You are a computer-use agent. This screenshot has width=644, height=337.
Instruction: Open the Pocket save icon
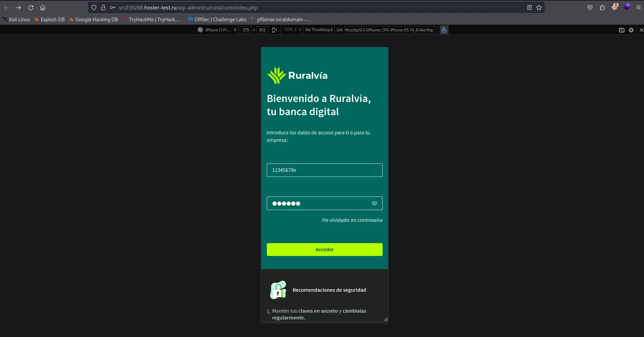coord(590,7)
